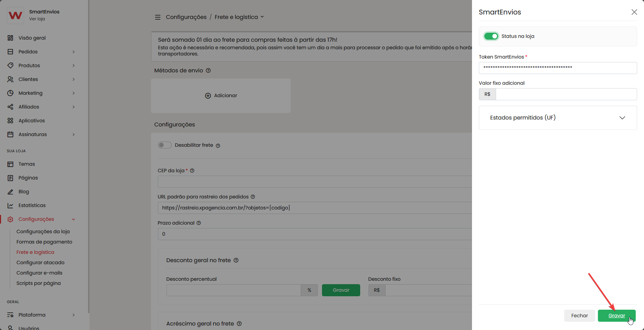
Task: Click the Clientes people icon
Action: click(x=10, y=79)
